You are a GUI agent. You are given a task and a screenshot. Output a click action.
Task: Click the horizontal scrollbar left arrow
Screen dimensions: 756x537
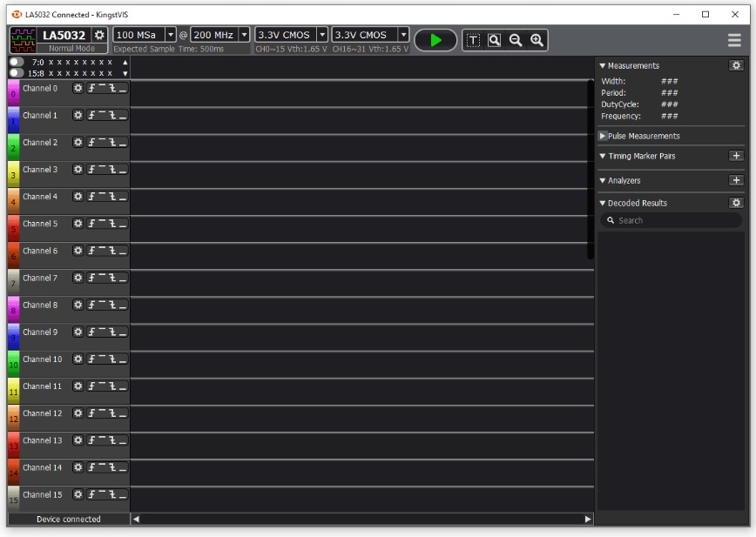tap(136, 519)
